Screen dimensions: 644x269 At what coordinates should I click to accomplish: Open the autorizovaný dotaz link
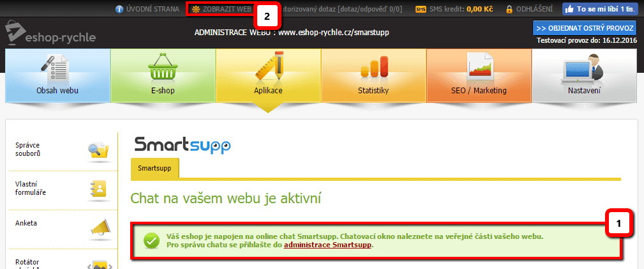pos(343,9)
